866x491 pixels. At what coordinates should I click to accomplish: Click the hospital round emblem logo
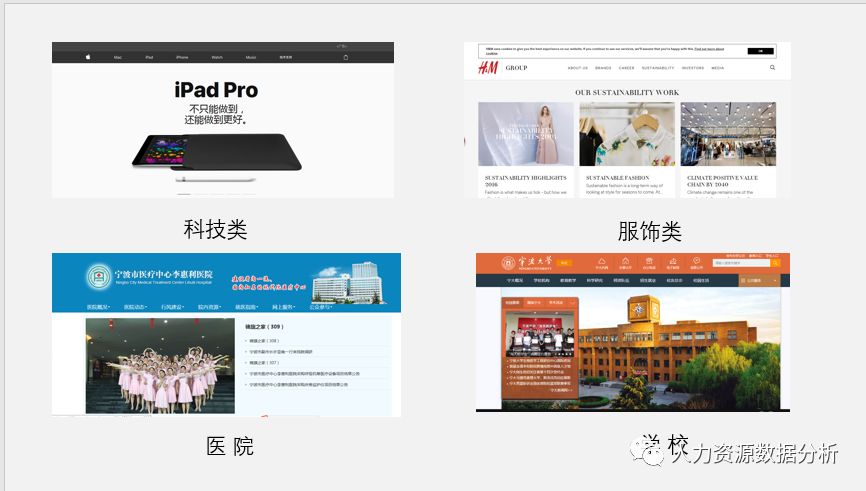coord(99,276)
